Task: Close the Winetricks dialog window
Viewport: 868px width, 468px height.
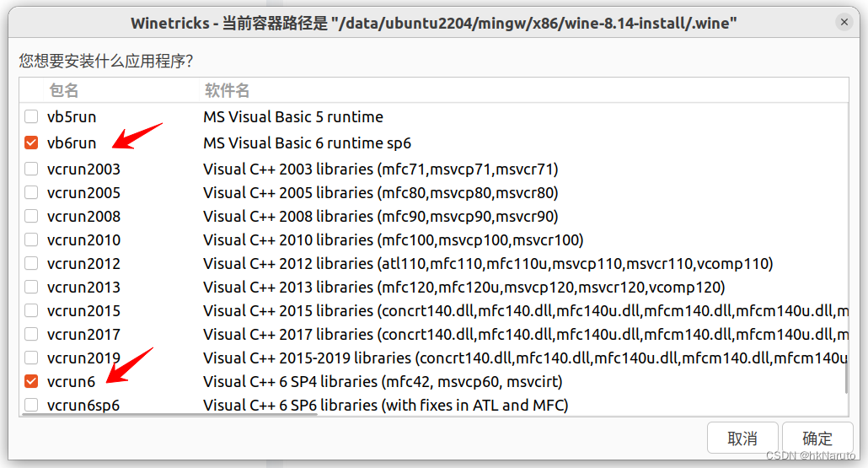Action: 844,22
